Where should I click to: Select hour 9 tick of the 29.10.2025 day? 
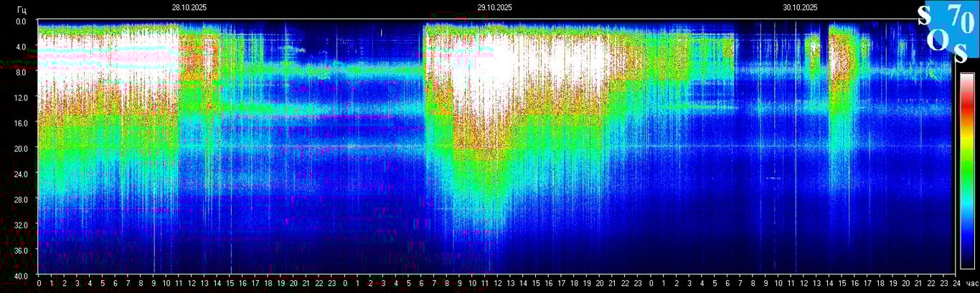459,284
